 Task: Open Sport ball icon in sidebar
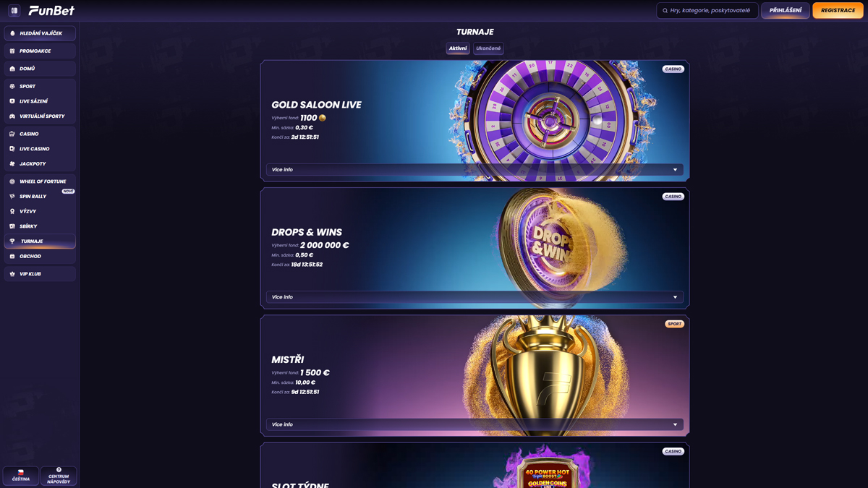(12, 86)
